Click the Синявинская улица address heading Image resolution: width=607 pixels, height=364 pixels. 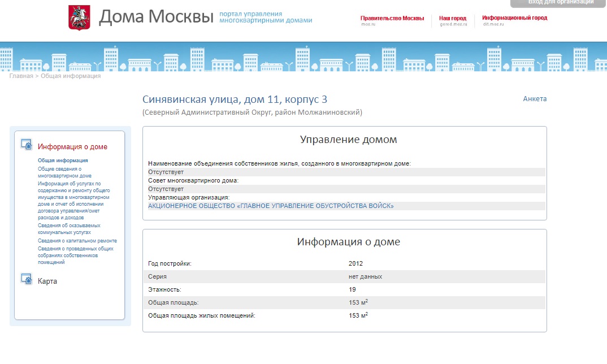[235, 99]
